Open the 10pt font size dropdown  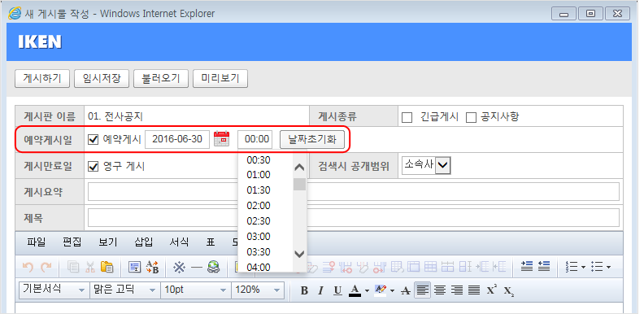click(196, 290)
